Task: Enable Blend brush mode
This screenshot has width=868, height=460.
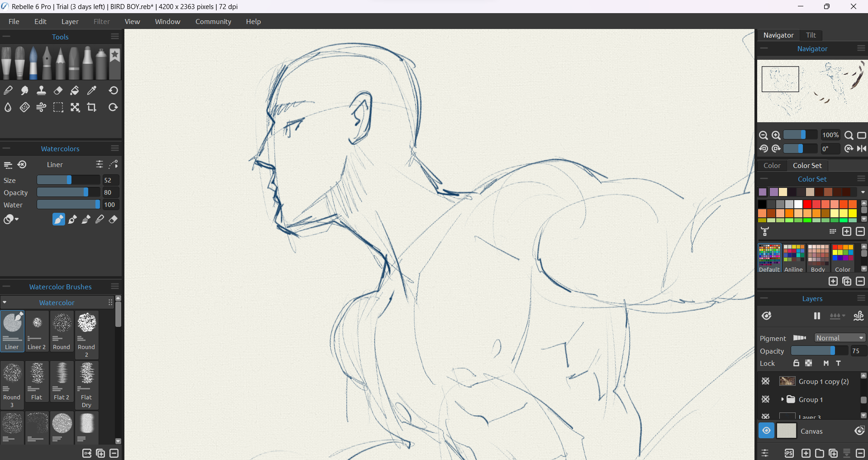Action: pos(100,220)
